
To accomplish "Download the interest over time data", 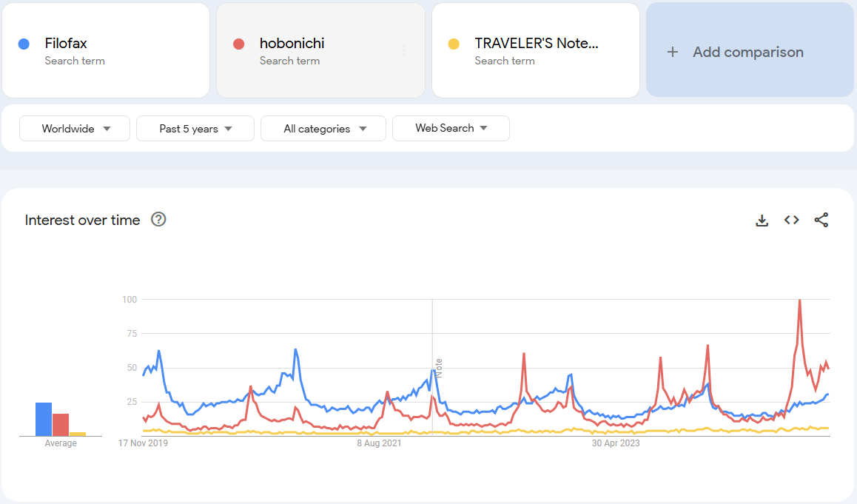I will (x=762, y=221).
